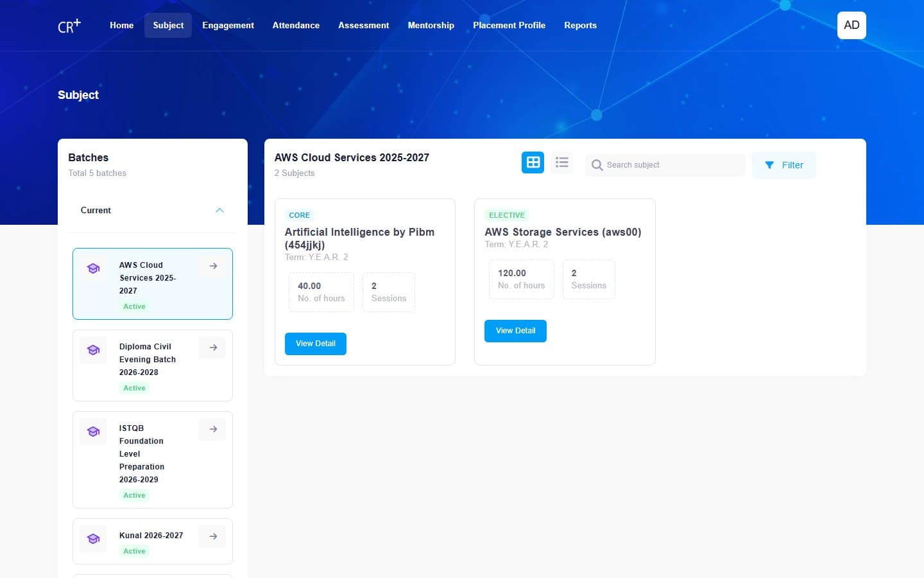
Task: Click graduation cap icon for ISTQB Foundation
Action: (x=93, y=432)
